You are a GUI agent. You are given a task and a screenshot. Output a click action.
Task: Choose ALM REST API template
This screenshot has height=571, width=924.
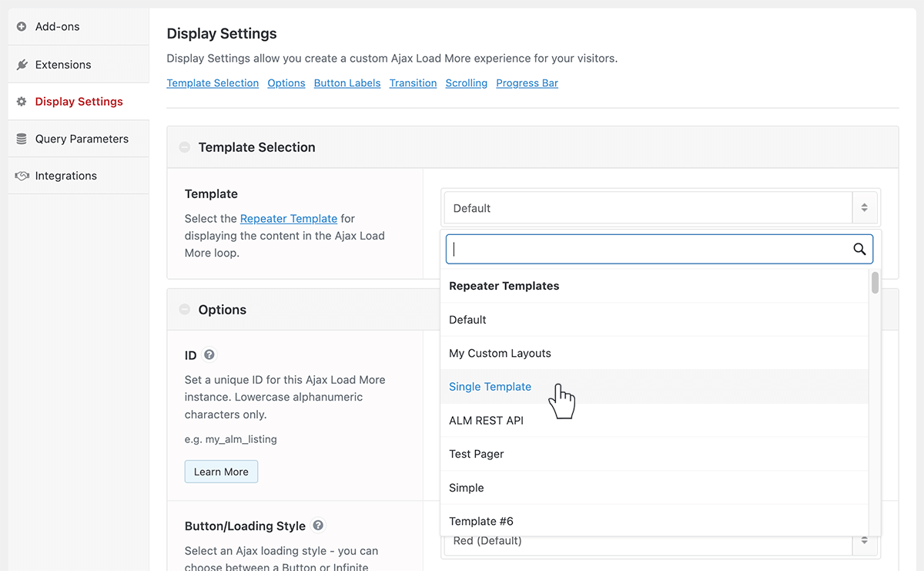click(x=654, y=421)
